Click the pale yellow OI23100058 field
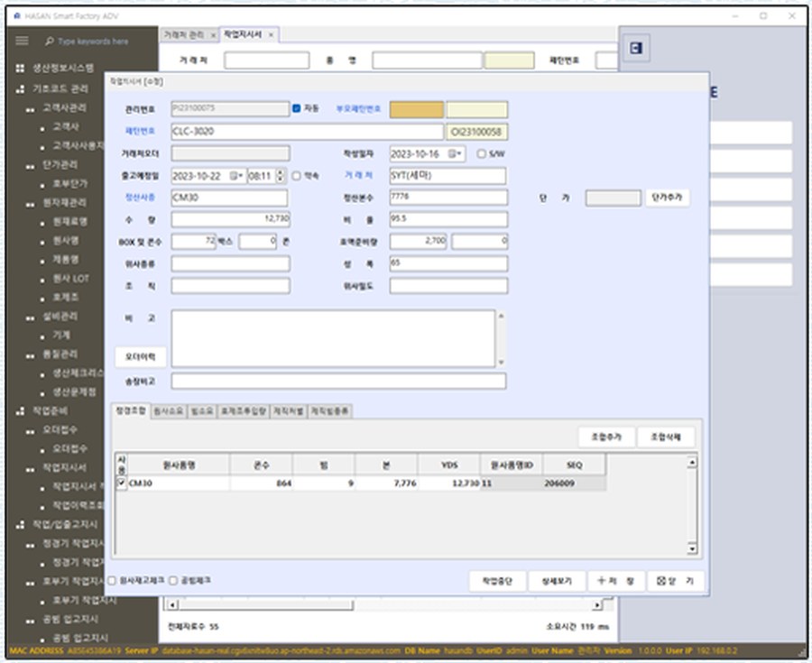 476,132
